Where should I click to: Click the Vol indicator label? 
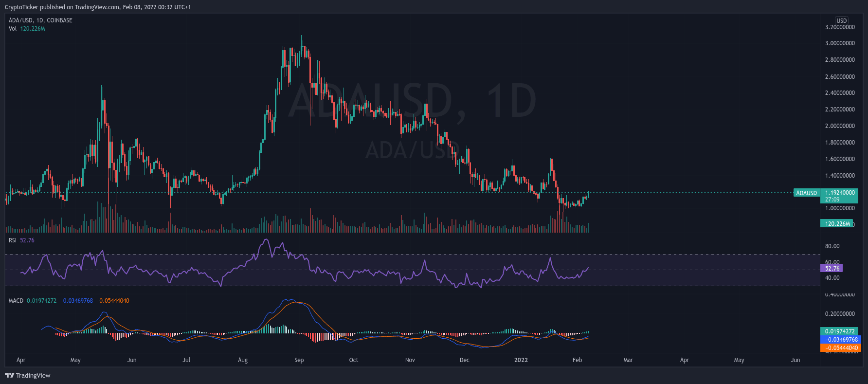coord(13,29)
